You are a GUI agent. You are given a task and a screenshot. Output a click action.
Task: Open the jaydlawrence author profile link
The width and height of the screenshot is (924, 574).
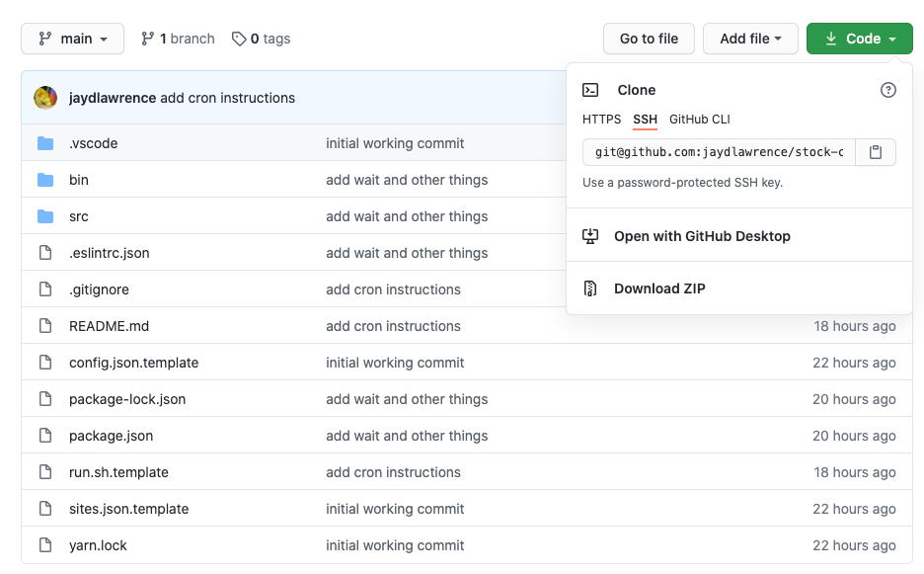113,98
